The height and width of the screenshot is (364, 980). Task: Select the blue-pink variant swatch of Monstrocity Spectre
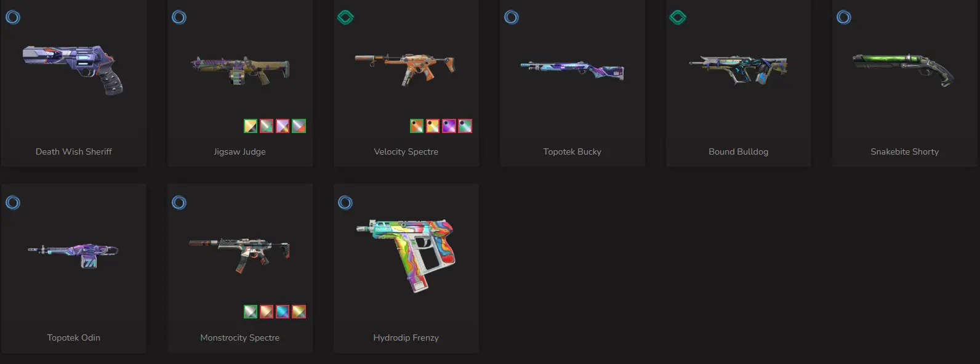point(283,312)
